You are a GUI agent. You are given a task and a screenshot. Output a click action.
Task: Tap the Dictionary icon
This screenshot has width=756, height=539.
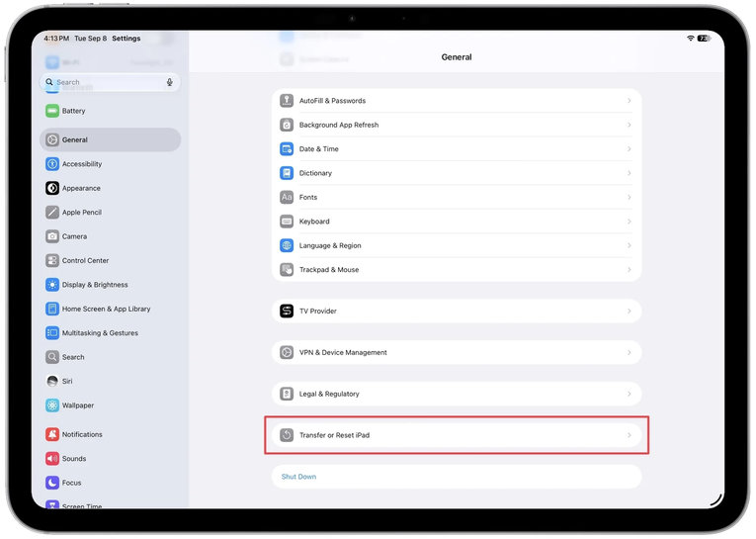287,173
